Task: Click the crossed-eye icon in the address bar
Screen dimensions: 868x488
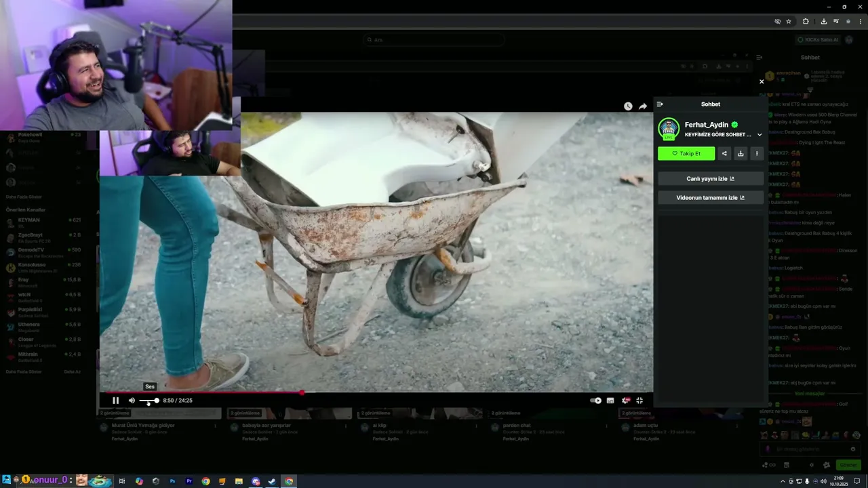Action: click(x=778, y=22)
